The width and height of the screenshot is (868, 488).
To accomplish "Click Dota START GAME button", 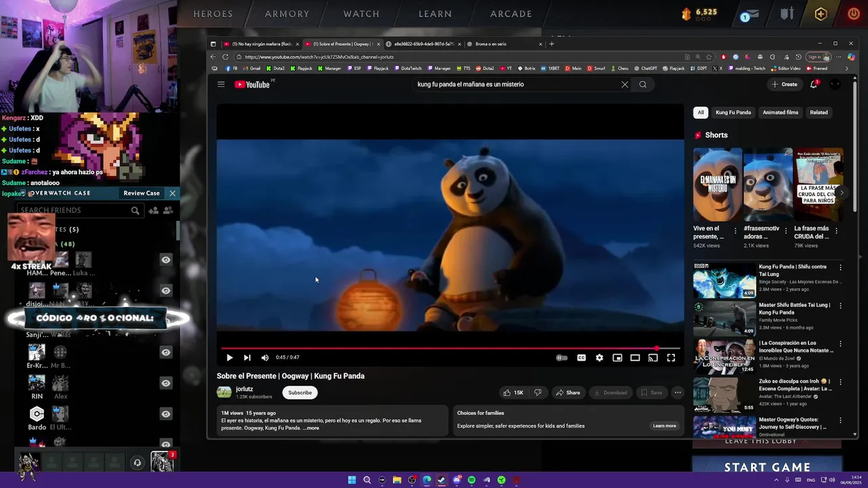I will [767, 467].
